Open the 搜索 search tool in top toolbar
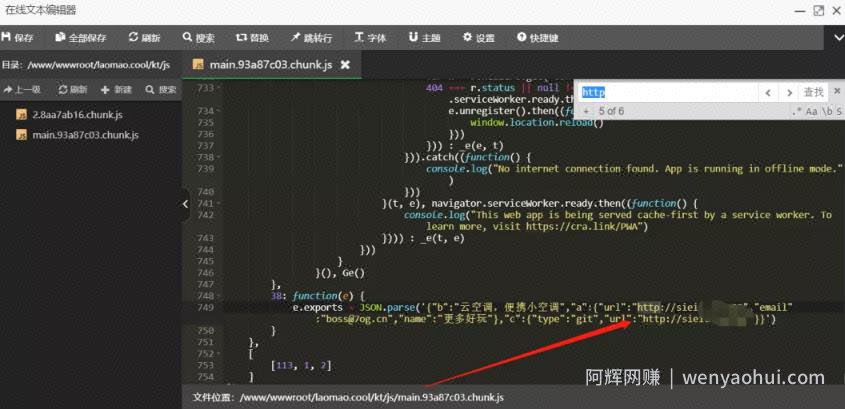 click(x=199, y=38)
